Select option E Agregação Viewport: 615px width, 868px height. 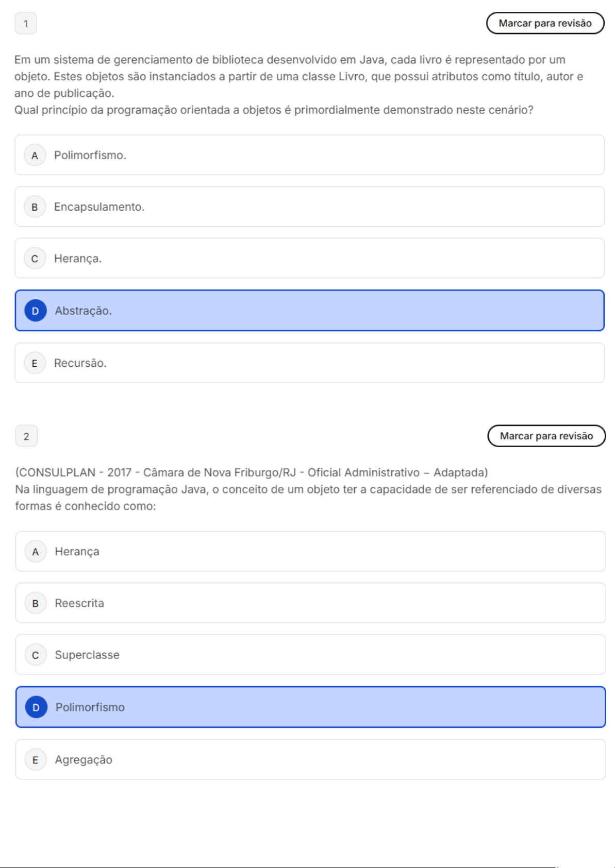point(310,759)
